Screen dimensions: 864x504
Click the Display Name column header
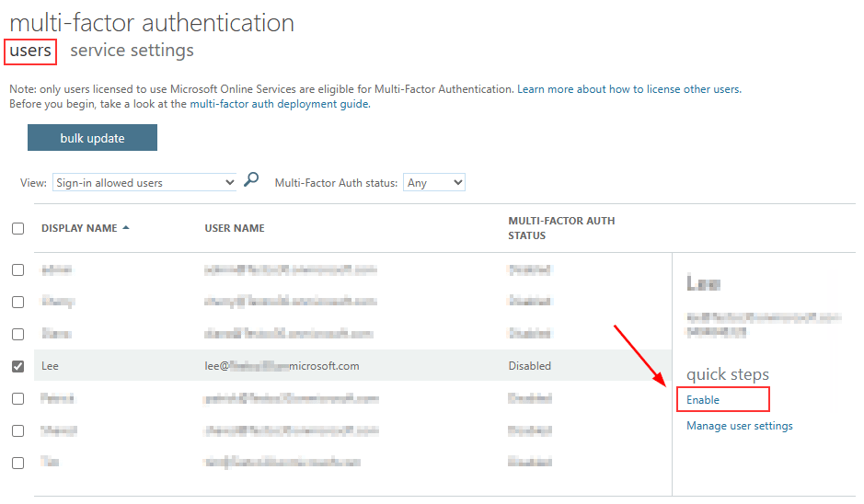(79, 228)
